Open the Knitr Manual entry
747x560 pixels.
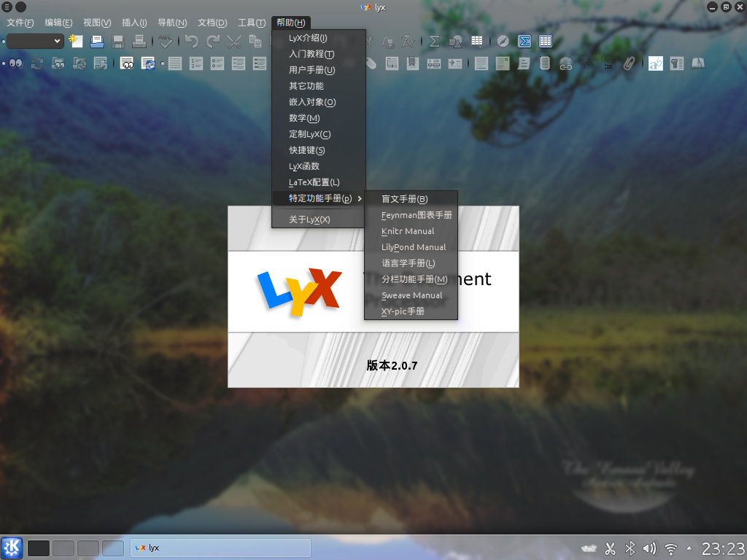[411, 231]
